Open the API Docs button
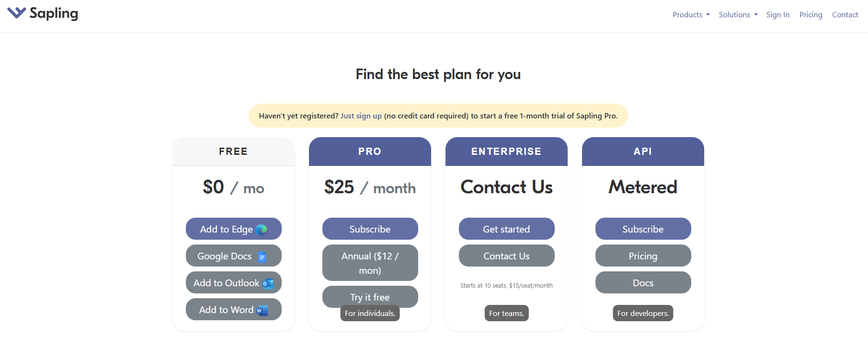868x338 pixels. [643, 283]
